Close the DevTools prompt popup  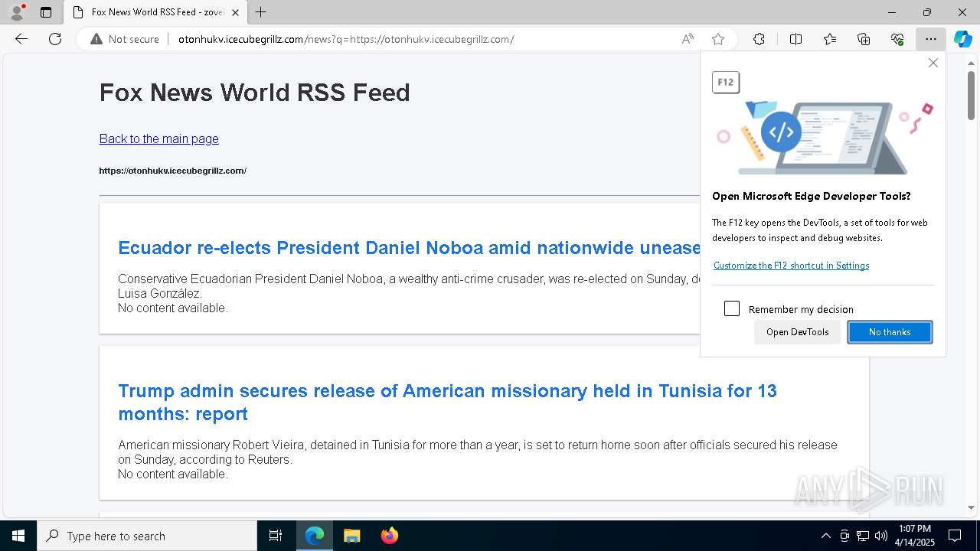tap(933, 63)
